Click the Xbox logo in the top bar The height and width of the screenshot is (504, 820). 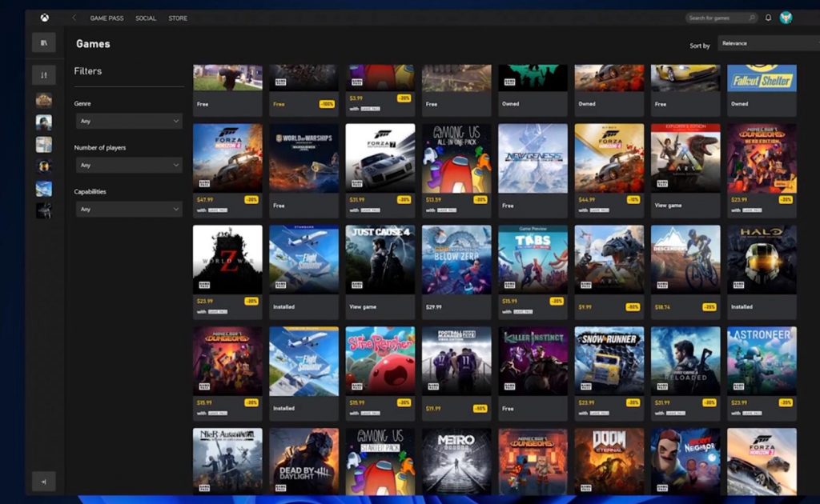point(45,18)
